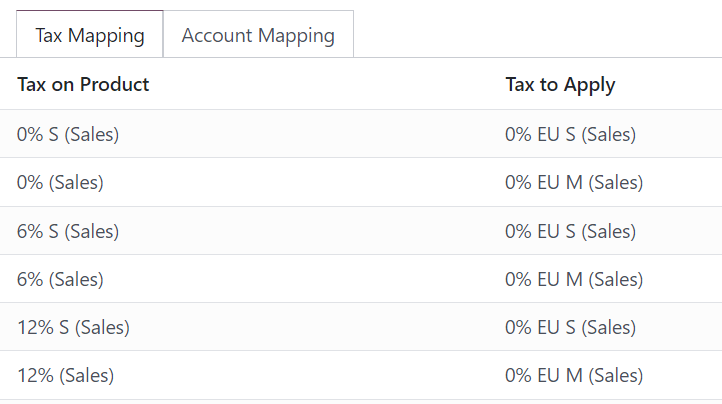Image resolution: width=722 pixels, height=404 pixels.
Task: Click 0% EU M in last row
Action: pyautogui.click(x=573, y=376)
